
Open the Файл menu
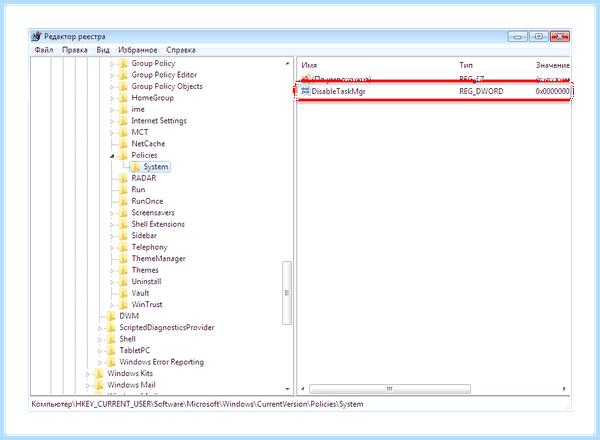(44, 50)
